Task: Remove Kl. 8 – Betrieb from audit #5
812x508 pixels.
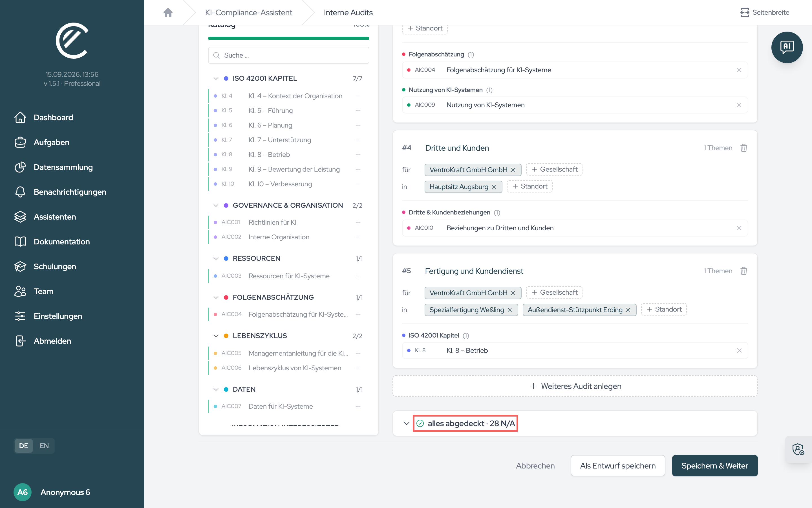Action: click(739, 351)
